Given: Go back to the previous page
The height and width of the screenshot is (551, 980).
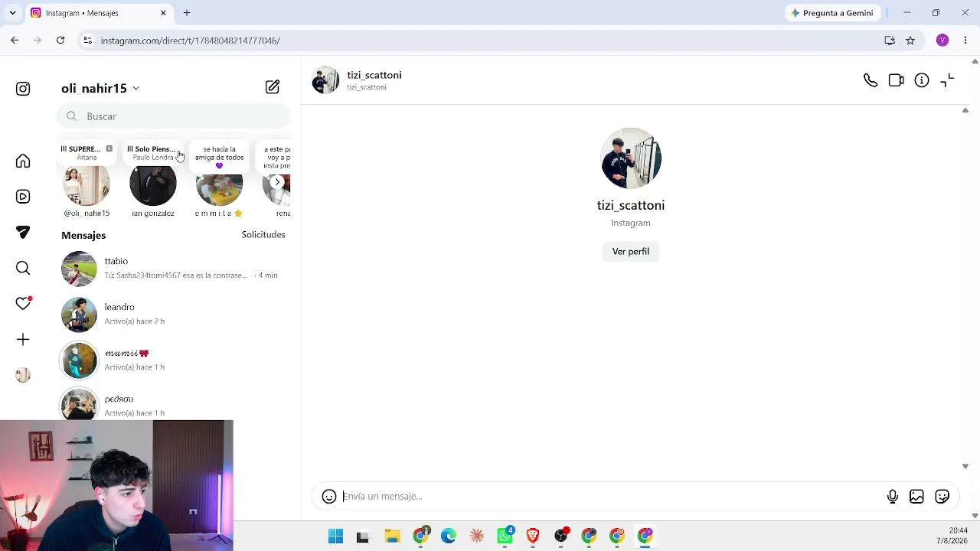Looking at the screenshot, I should click(15, 41).
